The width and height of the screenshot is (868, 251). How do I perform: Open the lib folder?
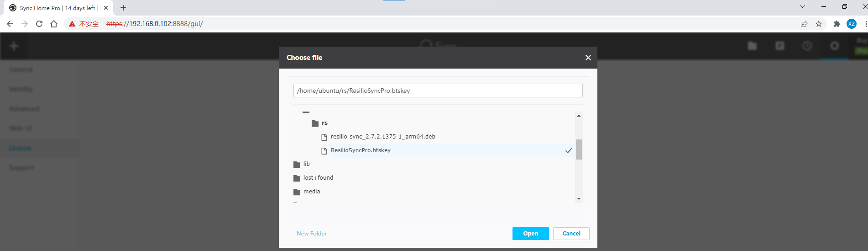(307, 164)
